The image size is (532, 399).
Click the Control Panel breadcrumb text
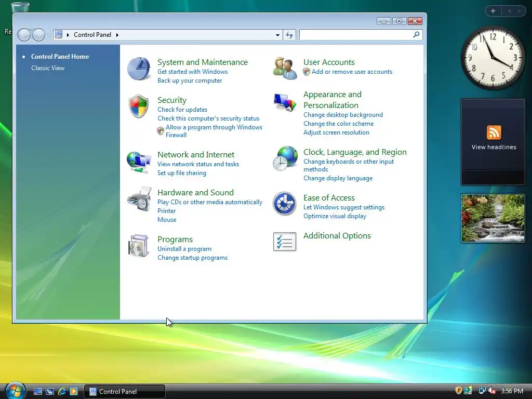point(92,35)
